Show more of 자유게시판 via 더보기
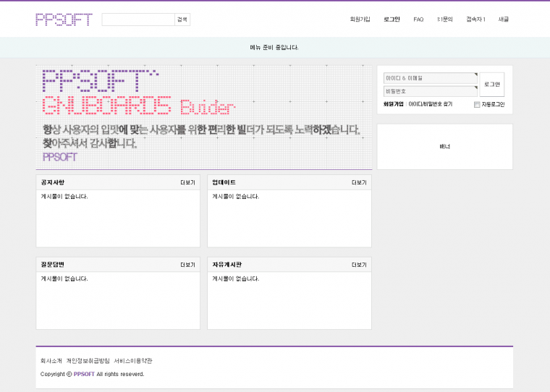The image size is (550, 392). pos(359,265)
